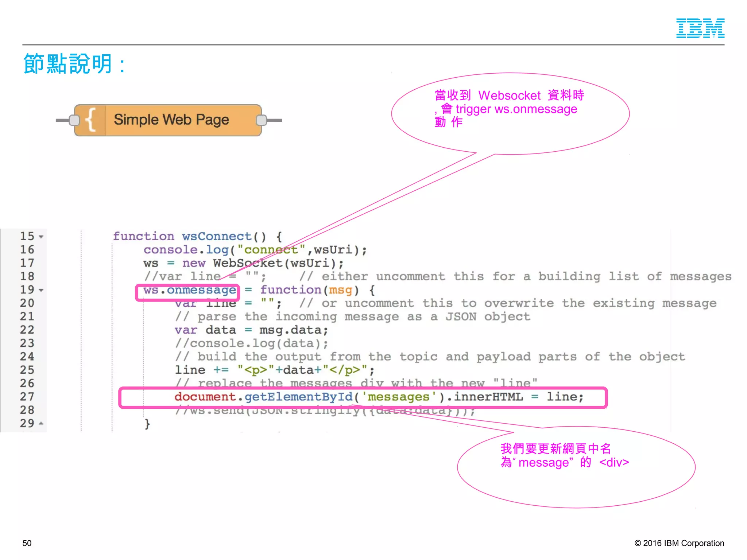The width and height of the screenshot is (747, 560).
Task: Click line number 27 in gutter
Action: (27, 397)
